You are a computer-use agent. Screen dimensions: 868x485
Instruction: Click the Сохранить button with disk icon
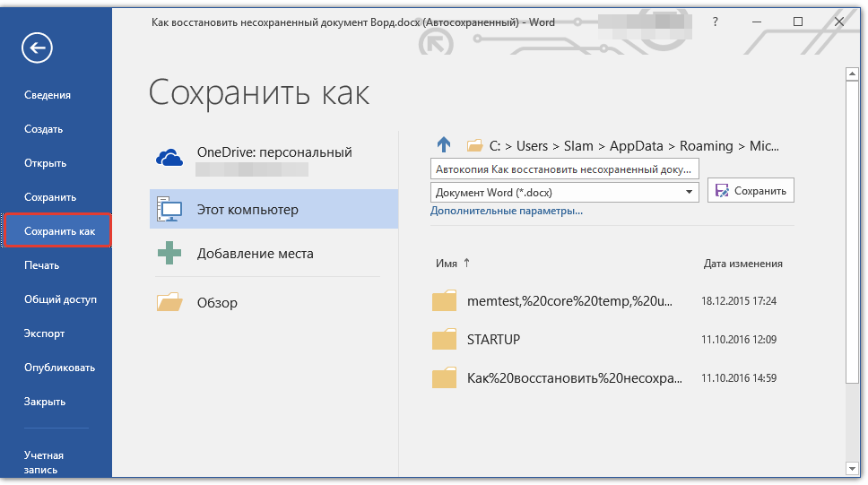coord(751,190)
